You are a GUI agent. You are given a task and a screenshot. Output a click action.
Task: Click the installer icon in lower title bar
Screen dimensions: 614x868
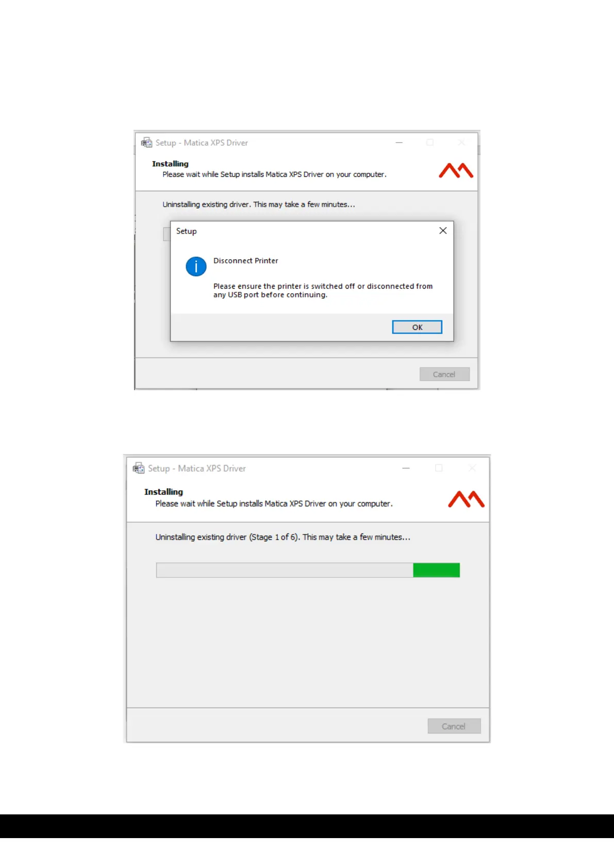point(139,468)
